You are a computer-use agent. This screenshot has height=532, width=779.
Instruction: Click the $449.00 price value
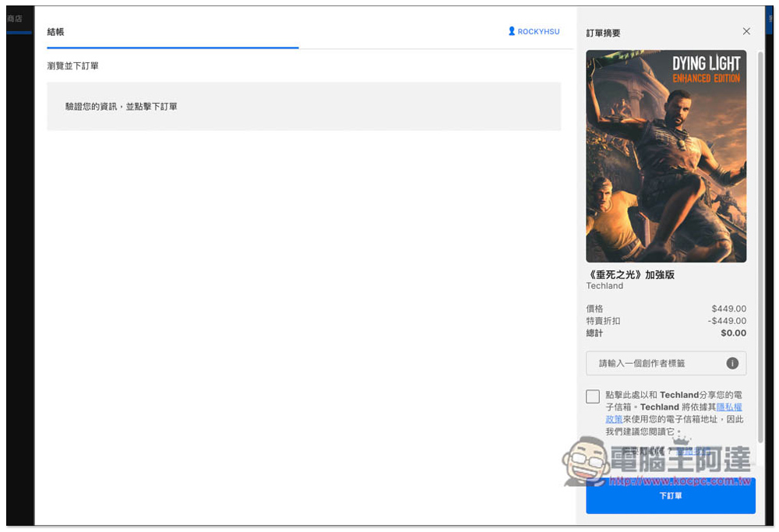tap(729, 308)
